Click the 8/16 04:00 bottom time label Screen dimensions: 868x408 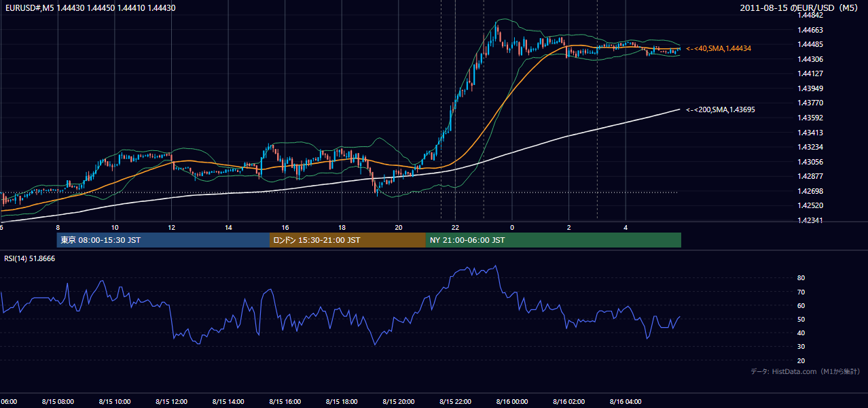point(626,401)
